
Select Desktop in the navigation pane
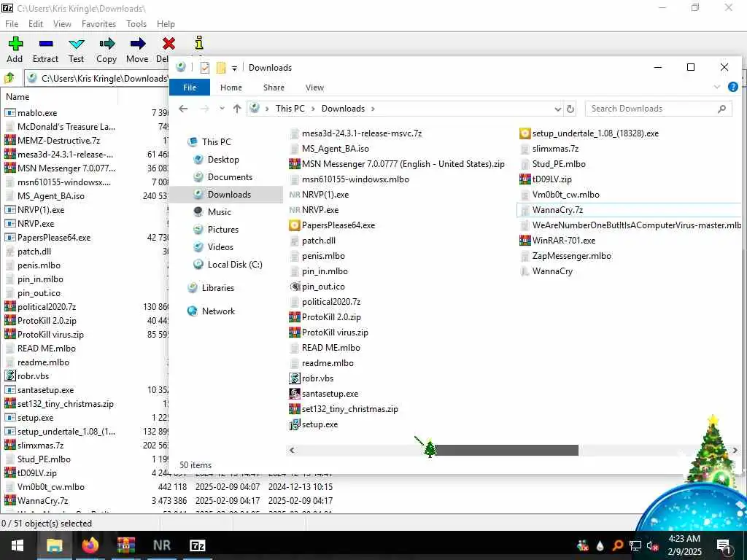[x=223, y=160]
